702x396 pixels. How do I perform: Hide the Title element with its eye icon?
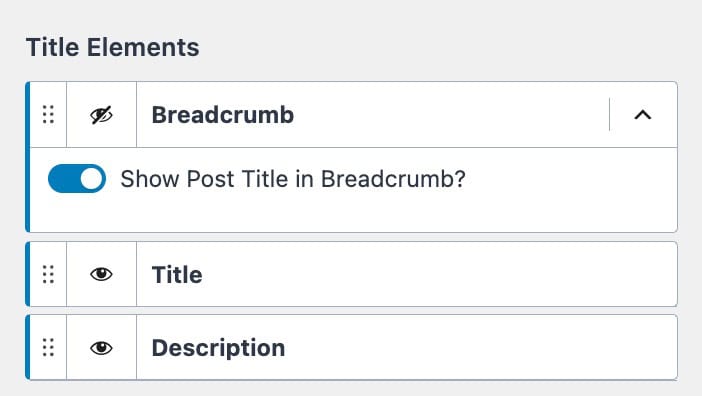coord(101,274)
